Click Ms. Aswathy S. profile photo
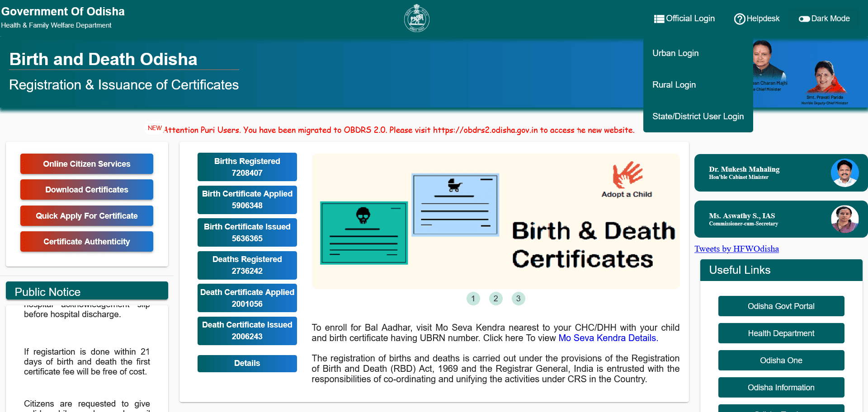 coord(844,219)
